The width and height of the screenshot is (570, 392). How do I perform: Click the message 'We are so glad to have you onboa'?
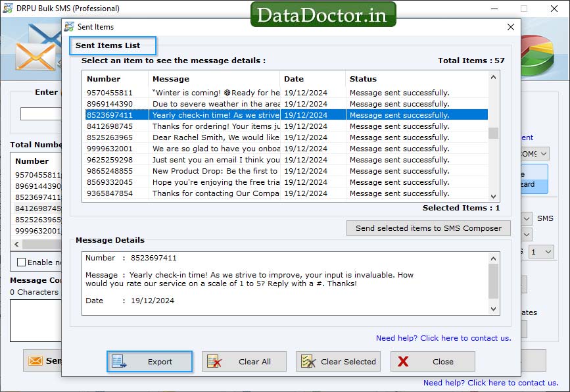216,149
